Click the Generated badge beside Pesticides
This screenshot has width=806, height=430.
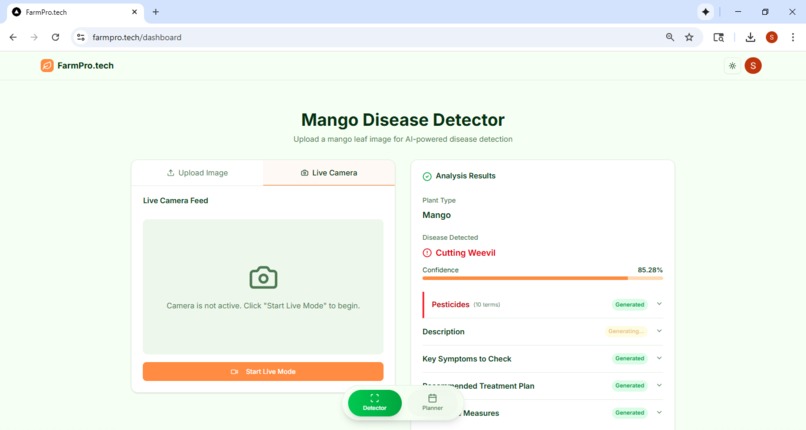[630, 305]
